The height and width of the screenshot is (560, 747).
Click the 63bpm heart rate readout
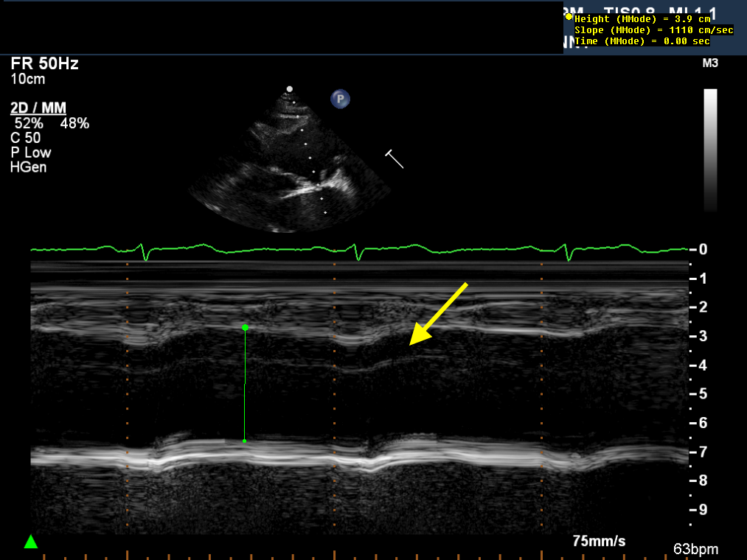click(695, 549)
